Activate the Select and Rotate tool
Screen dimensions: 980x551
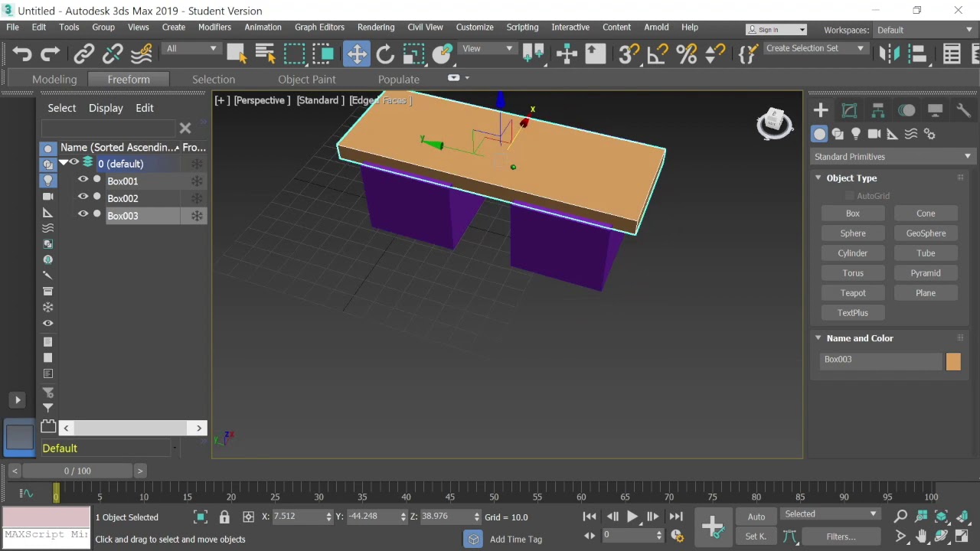[385, 54]
